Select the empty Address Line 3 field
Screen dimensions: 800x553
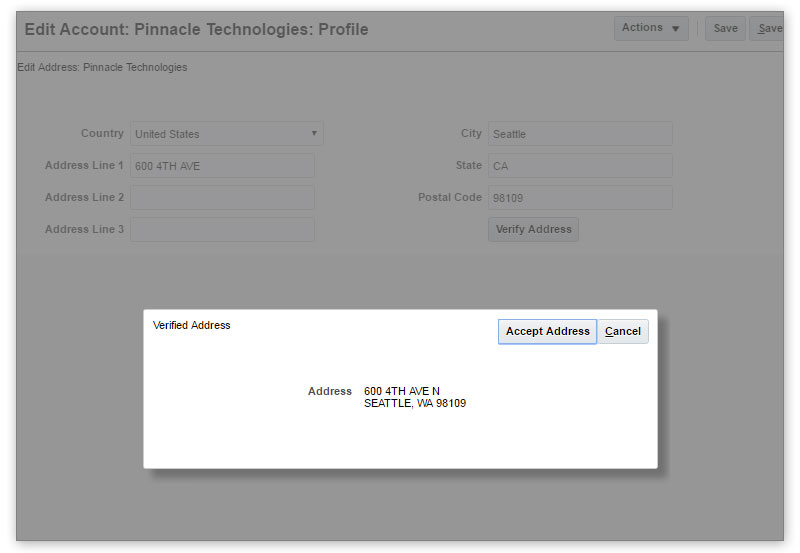click(x=222, y=230)
